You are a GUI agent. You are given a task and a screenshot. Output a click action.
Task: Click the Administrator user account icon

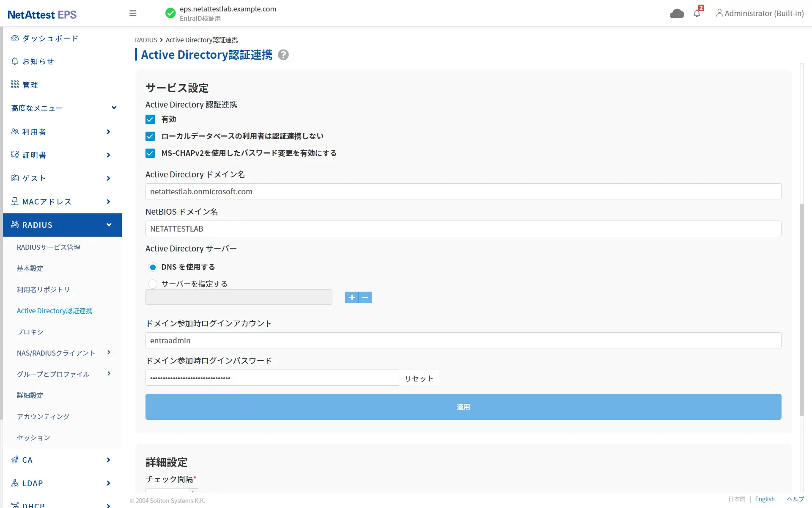[719, 13]
